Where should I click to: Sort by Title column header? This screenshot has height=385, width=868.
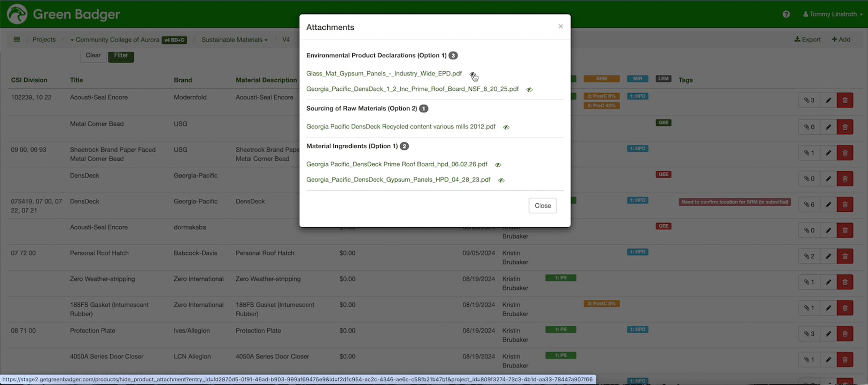[x=76, y=80]
